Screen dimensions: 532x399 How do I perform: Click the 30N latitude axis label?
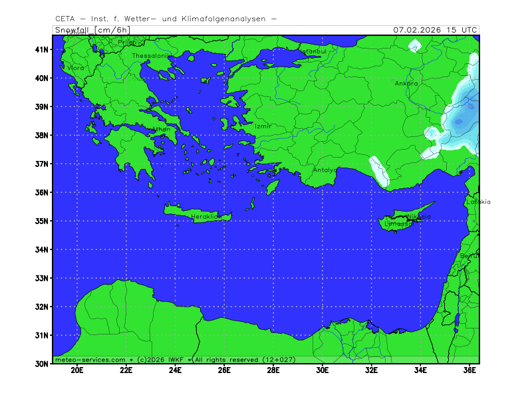(42, 364)
